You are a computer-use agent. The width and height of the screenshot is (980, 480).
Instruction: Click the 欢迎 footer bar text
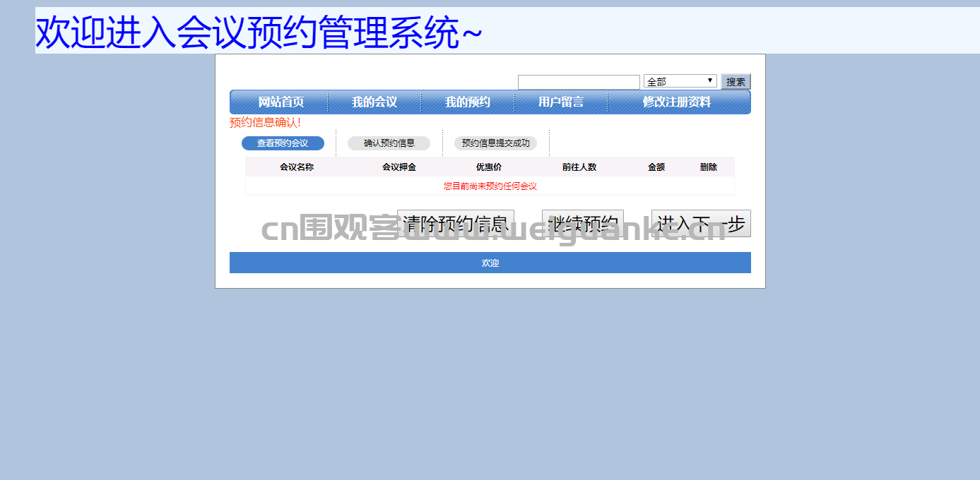pyautogui.click(x=490, y=263)
